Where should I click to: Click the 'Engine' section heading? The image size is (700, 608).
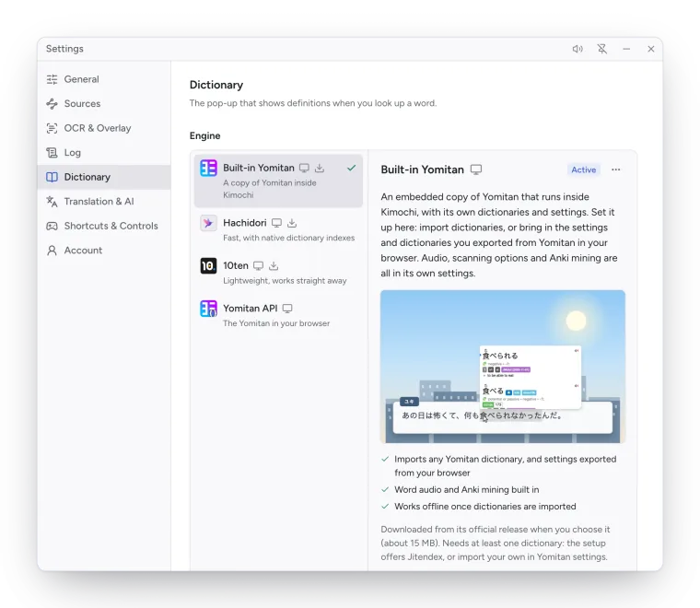pos(204,135)
